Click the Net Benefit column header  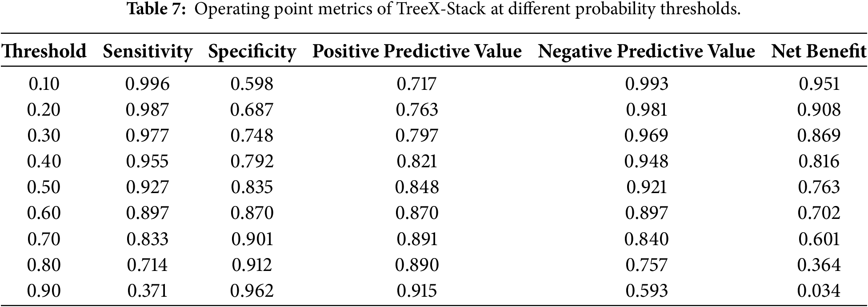(819, 52)
